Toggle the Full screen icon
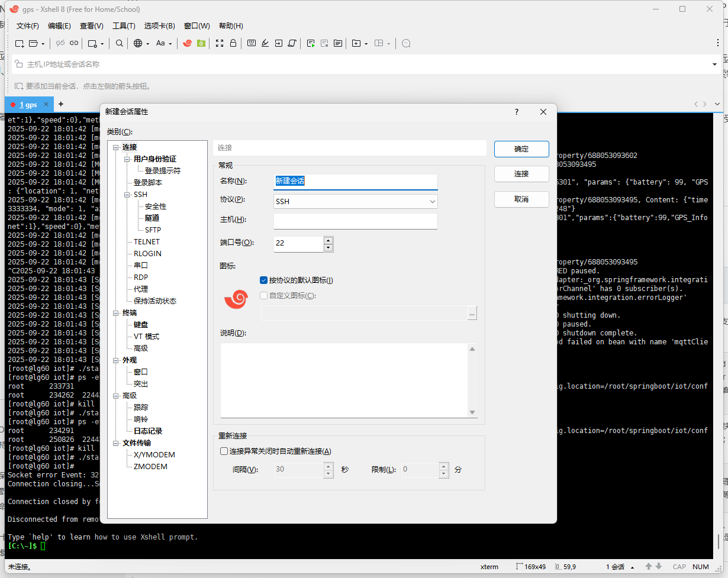The width and height of the screenshot is (728, 578). (220, 43)
